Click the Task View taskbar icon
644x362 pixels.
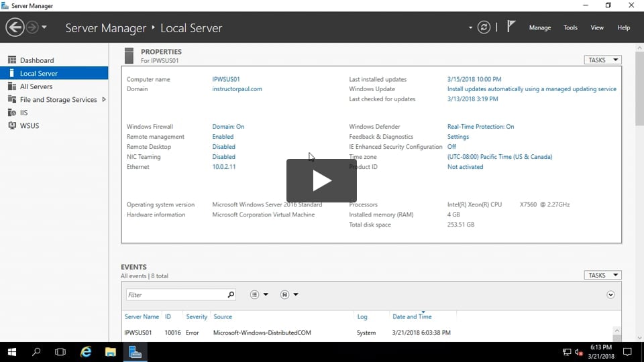60,352
